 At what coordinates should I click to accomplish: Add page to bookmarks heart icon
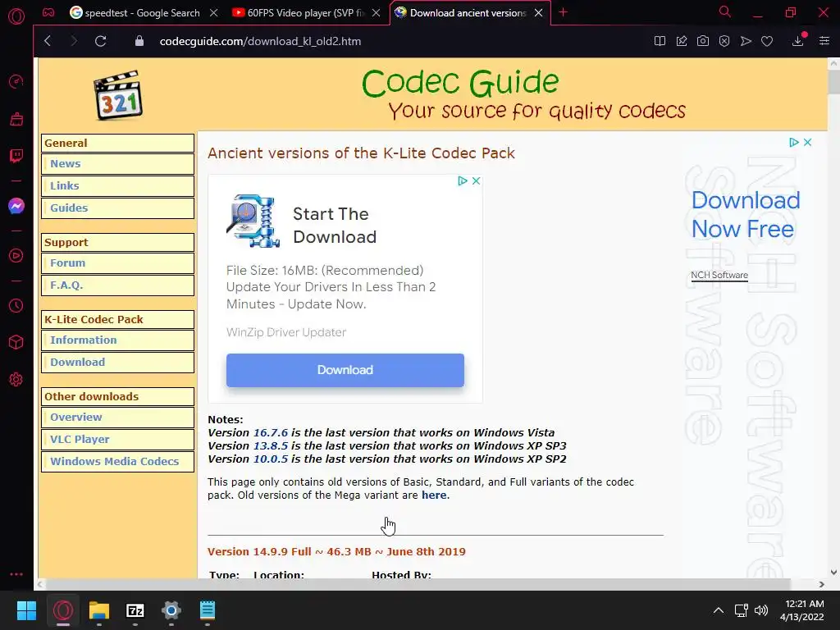pos(767,41)
